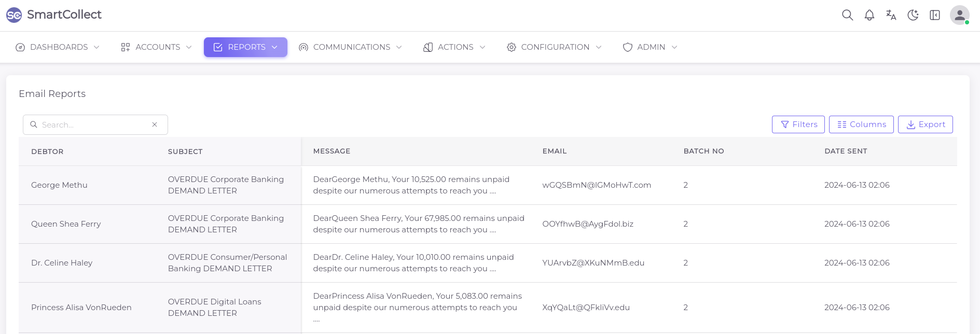Viewport: 980px width, 334px height.
Task: Open the Reports dropdown
Action: coord(245,47)
